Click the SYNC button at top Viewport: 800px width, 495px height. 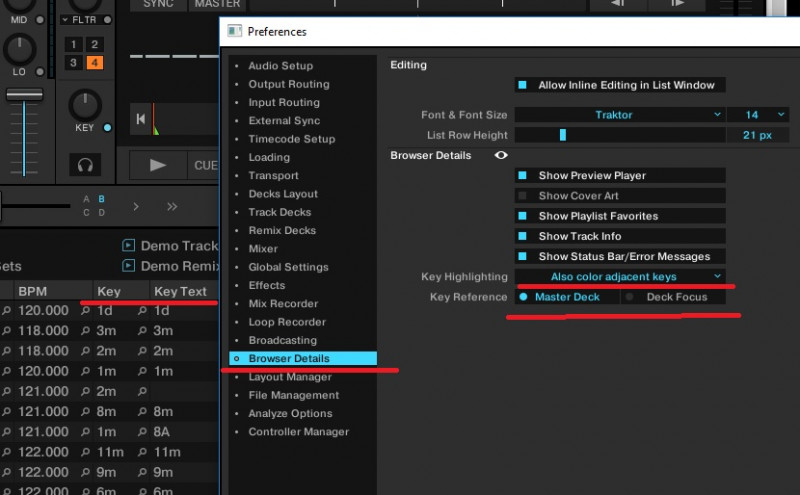click(x=158, y=4)
